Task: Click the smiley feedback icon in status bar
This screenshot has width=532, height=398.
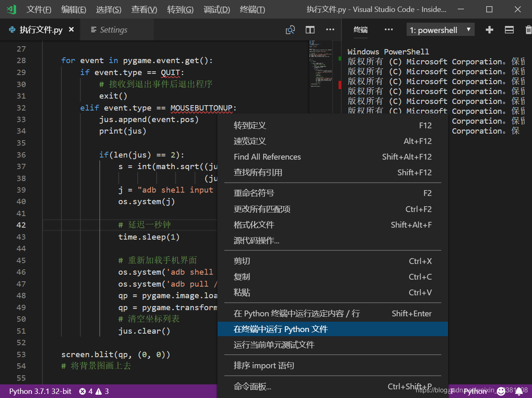Action: [x=501, y=391]
